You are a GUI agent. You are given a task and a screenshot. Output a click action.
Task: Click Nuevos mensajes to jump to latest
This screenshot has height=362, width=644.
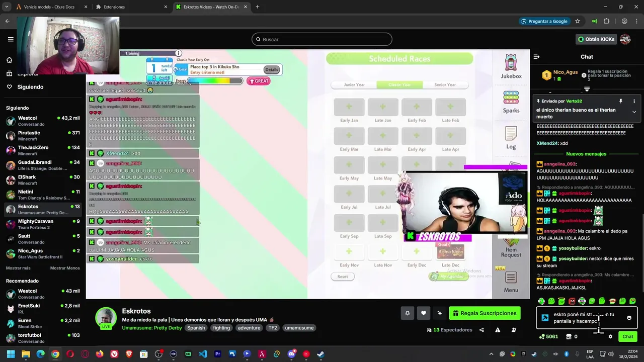pyautogui.click(x=586, y=154)
